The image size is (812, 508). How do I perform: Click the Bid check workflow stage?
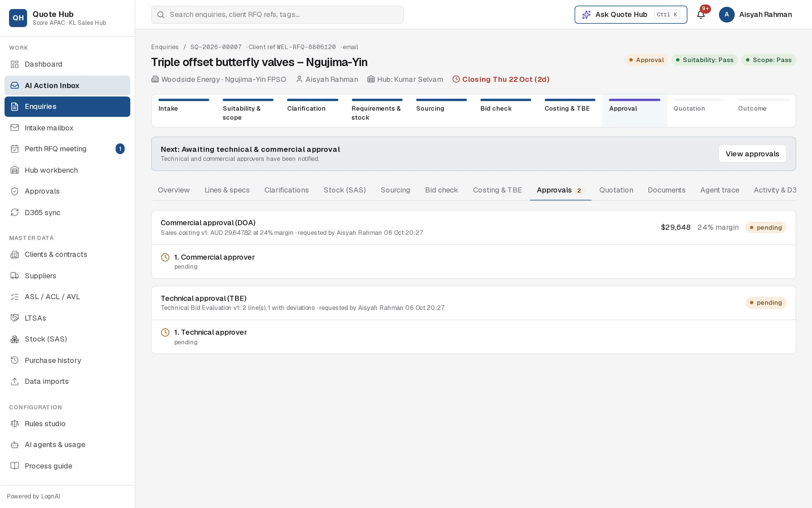pos(506,110)
